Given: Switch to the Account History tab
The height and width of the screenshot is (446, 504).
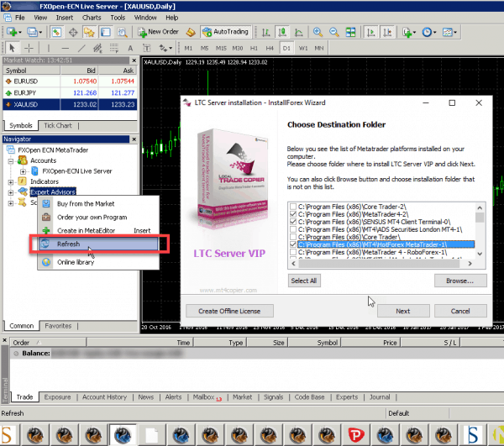Looking at the screenshot, I should 104,397.
